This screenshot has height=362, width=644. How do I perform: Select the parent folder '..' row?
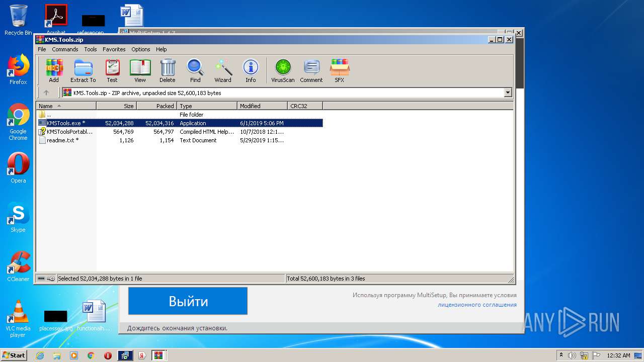point(180,115)
